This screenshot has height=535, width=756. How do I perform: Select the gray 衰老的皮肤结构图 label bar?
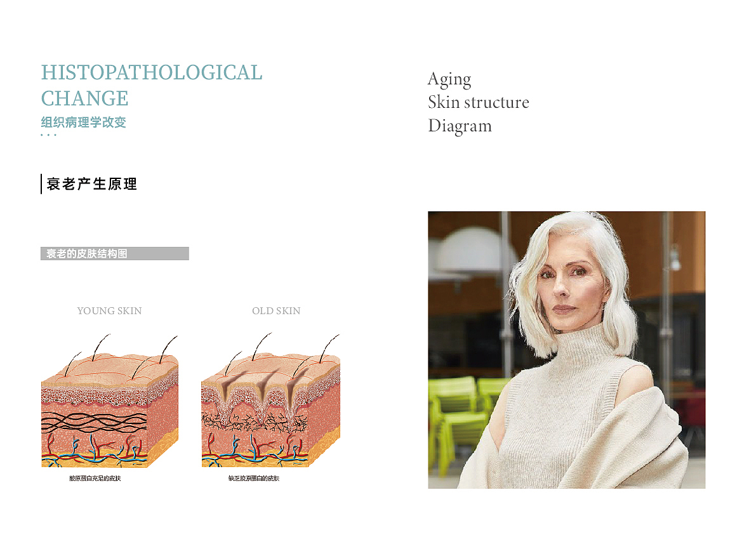pyautogui.click(x=115, y=253)
